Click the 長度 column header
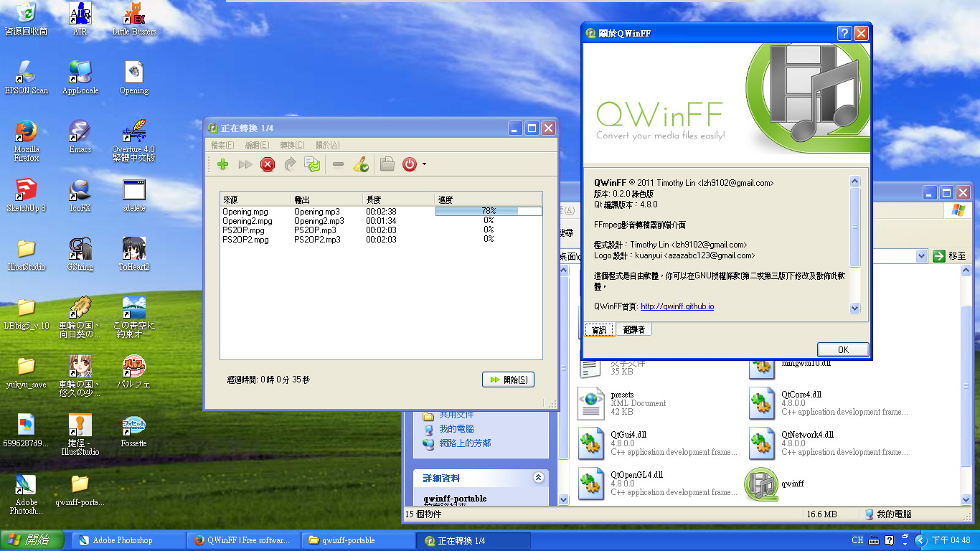Screen dimensions: 980x551 point(400,199)
